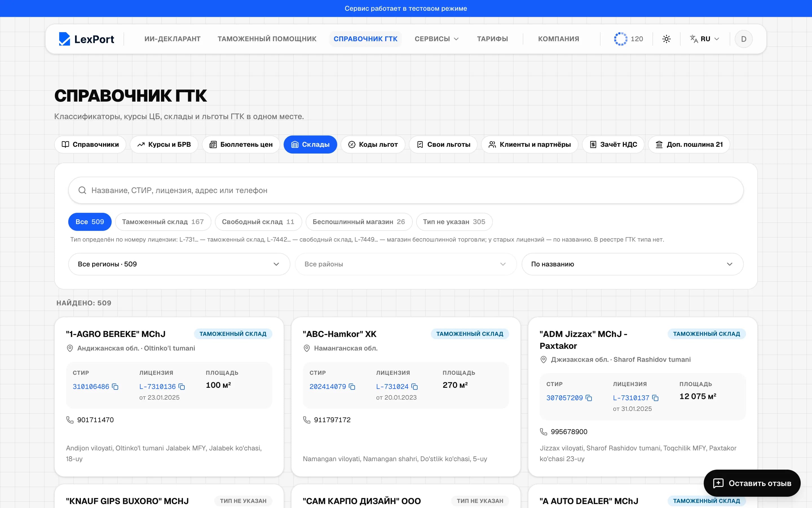Copy license number L-731024
Screen dimensions: 812x508
pos(415,387)
